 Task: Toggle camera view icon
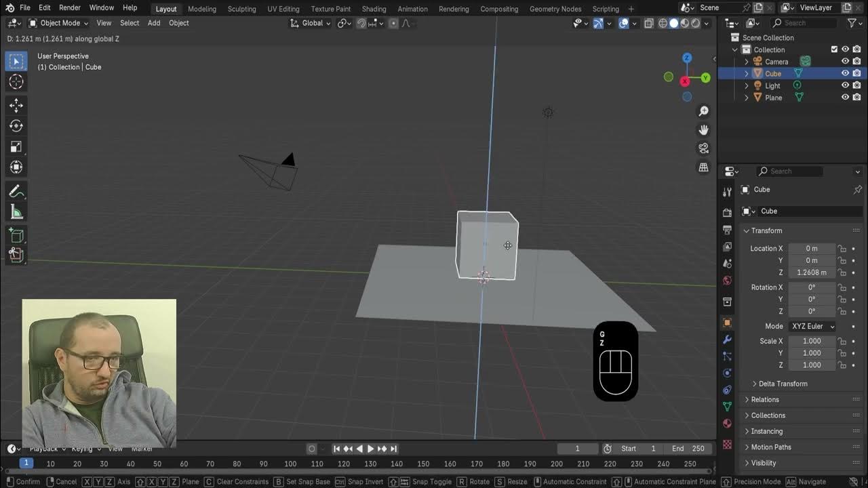pyautogui.click(x=704, y=148)
